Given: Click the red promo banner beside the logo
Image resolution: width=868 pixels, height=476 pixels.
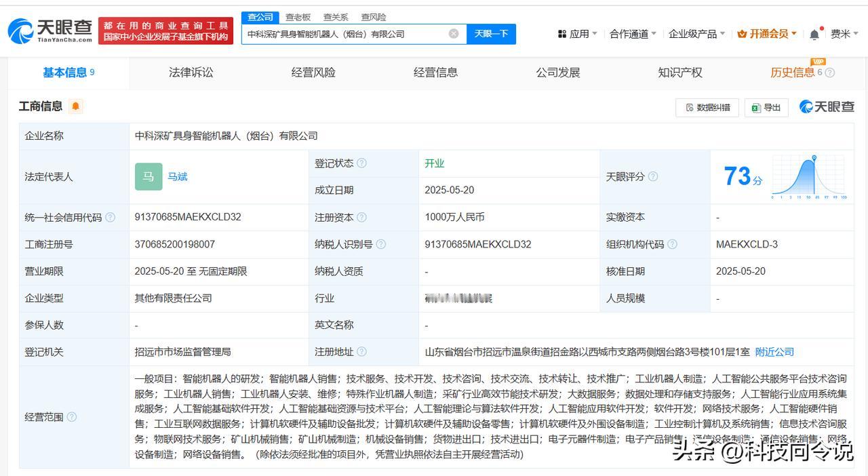Looking at the screenshot, I should tap(166, 31).
